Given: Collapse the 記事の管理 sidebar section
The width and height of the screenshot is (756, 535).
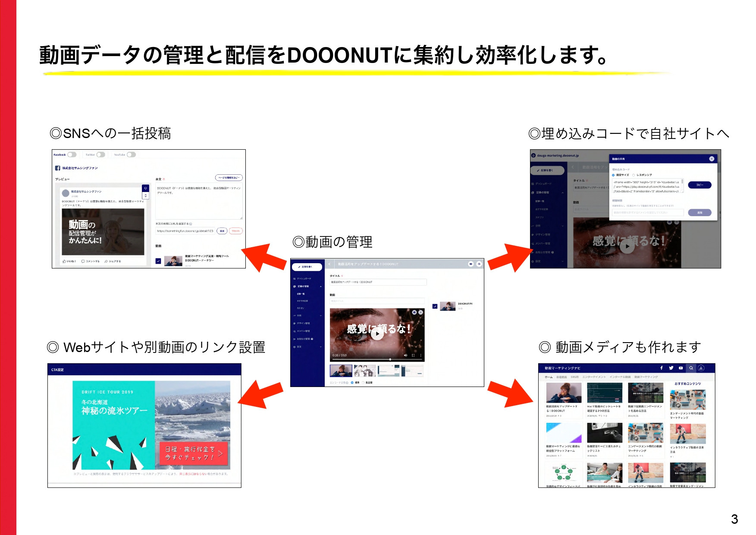Looking at the screenshot, I should pyautogui.click(x=320, y=286).
